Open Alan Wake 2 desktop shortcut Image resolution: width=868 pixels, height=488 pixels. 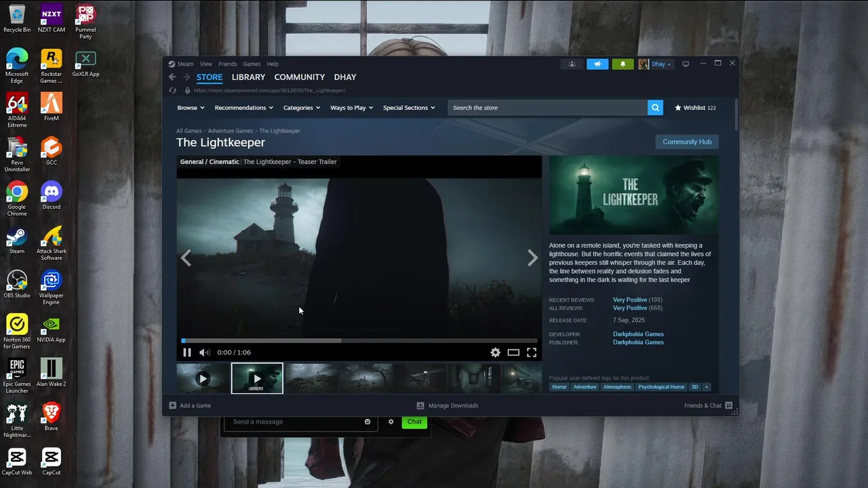(x=52, y=373)
